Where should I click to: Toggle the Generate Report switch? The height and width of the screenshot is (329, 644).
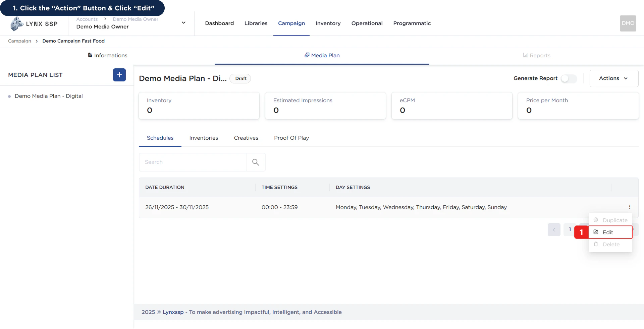(x=569, y=78)
